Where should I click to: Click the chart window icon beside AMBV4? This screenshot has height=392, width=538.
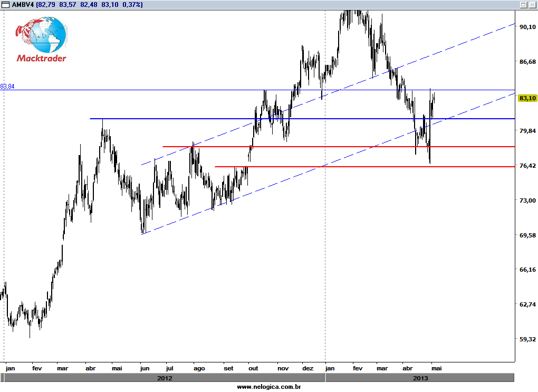click(x=5, y=4)
